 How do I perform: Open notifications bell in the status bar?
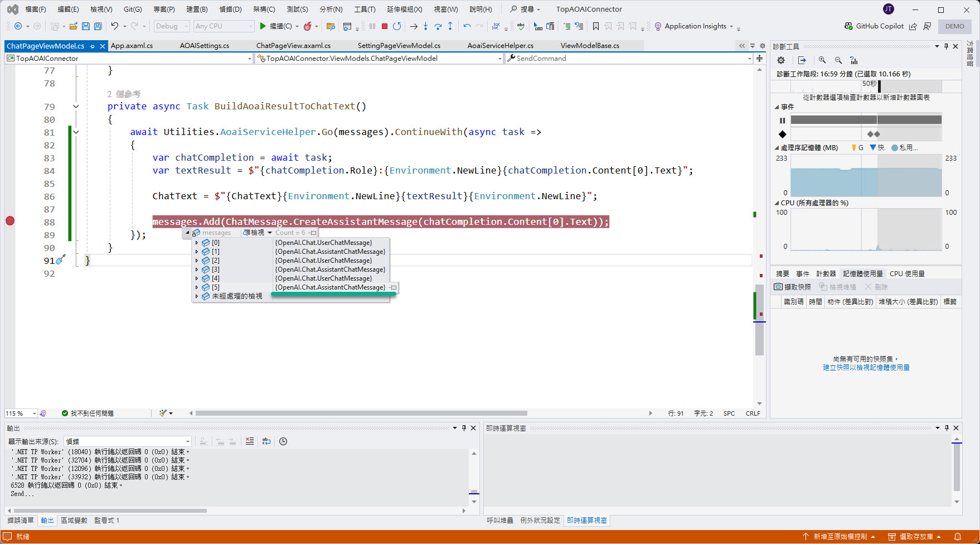[x=958, y=537]
